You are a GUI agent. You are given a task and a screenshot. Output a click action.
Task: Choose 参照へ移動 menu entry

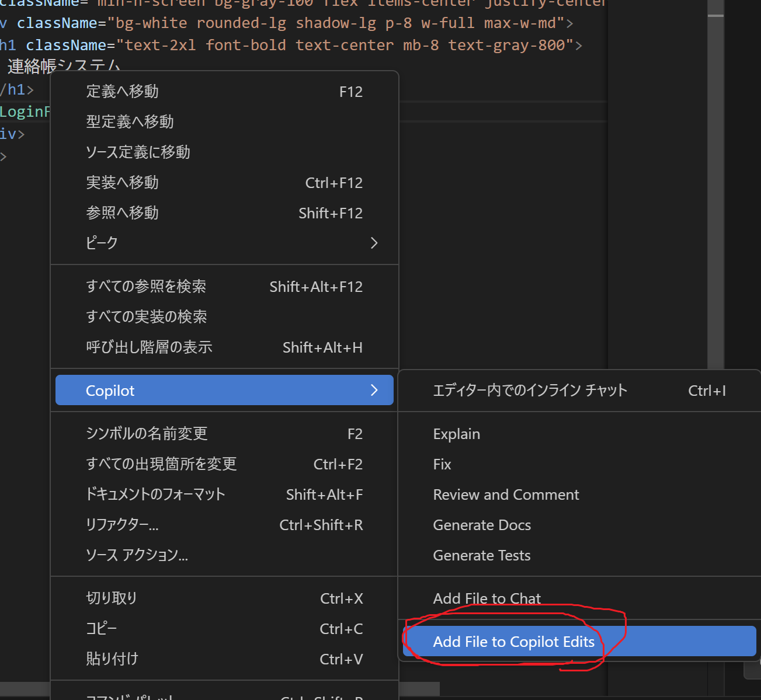[x=224, y=213]
